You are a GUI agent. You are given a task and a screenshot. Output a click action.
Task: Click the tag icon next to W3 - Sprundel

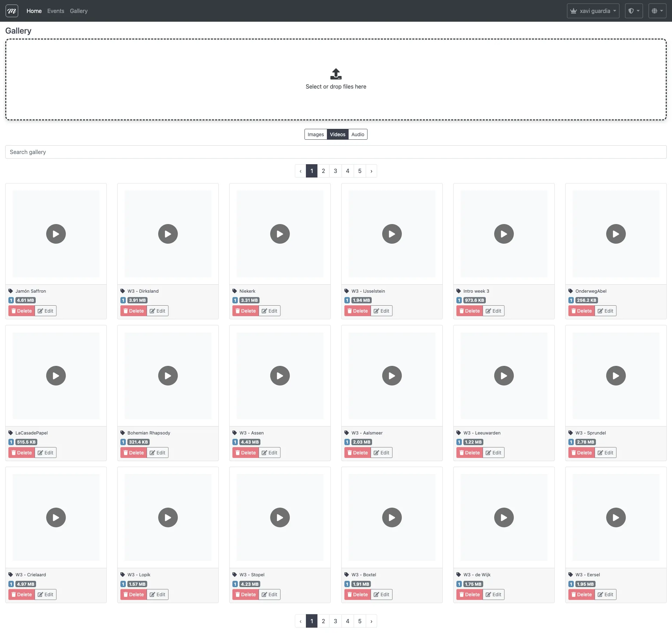[x=571, y=433]
